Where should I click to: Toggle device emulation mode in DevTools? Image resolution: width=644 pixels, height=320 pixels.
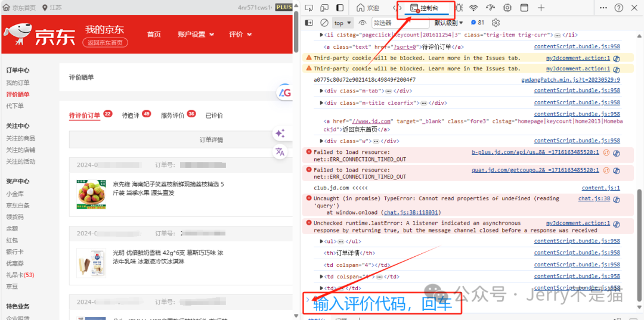pos(324,8)
